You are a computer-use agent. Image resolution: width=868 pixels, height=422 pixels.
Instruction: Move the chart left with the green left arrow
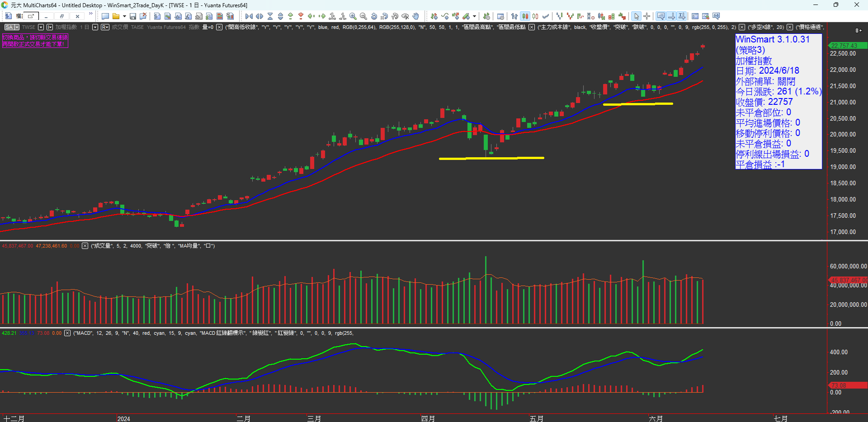coord(311,16)
